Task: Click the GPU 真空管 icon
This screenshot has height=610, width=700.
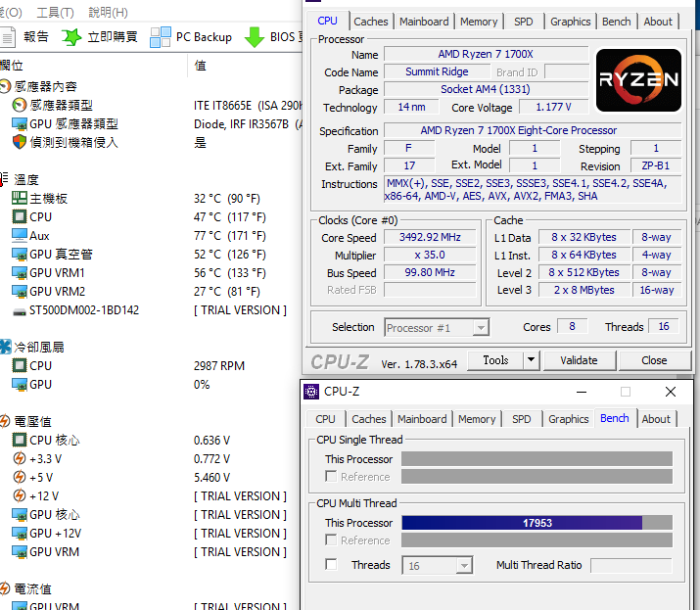Action: click(x=20, y=255)
